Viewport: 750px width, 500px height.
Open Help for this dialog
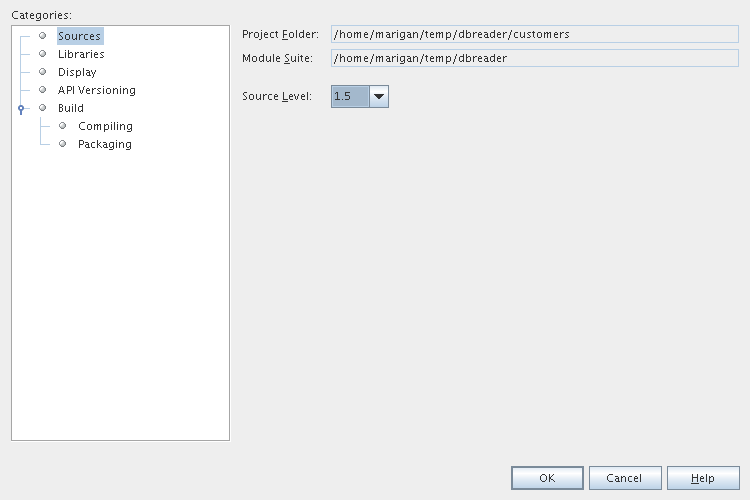click(x=703, y=478)
